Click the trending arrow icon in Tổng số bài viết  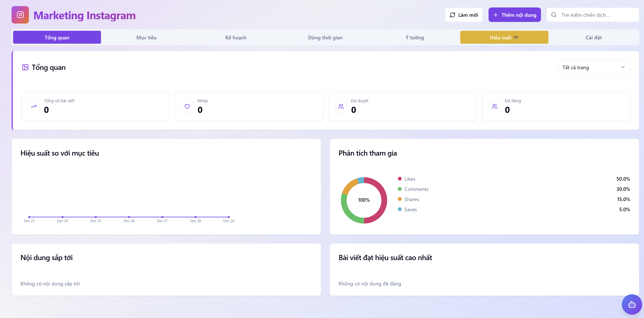pyautogui.click(x=33, y=107)
